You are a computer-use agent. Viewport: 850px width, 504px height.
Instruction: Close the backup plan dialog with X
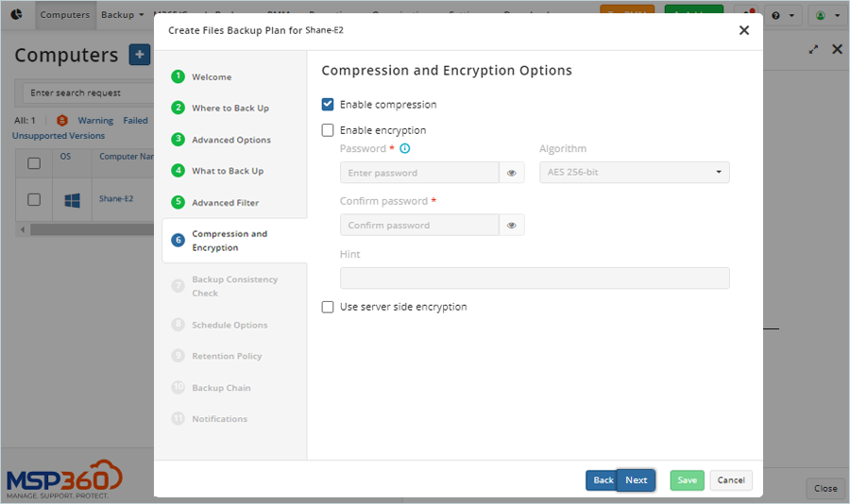click(x=743, y=30)
